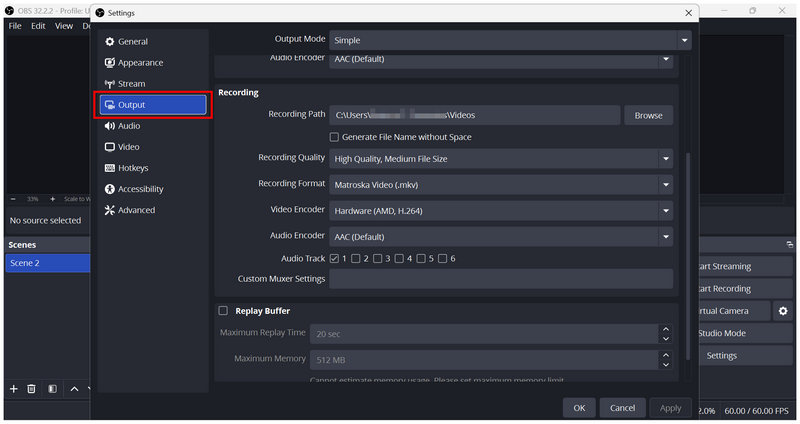Click the Accessibility person icon
The height and width of the screenshot is (424, 800).
point(110,189)
